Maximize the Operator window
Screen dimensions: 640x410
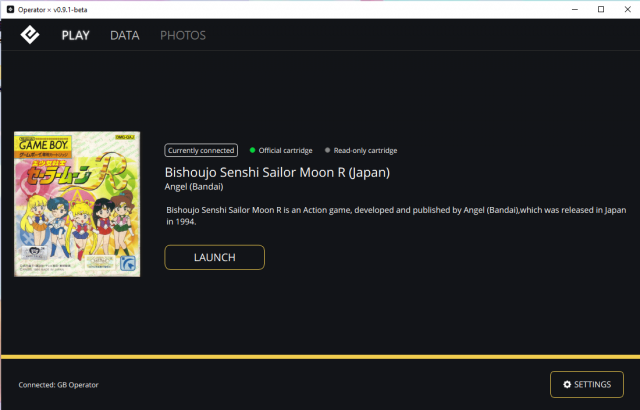(600, 9)
